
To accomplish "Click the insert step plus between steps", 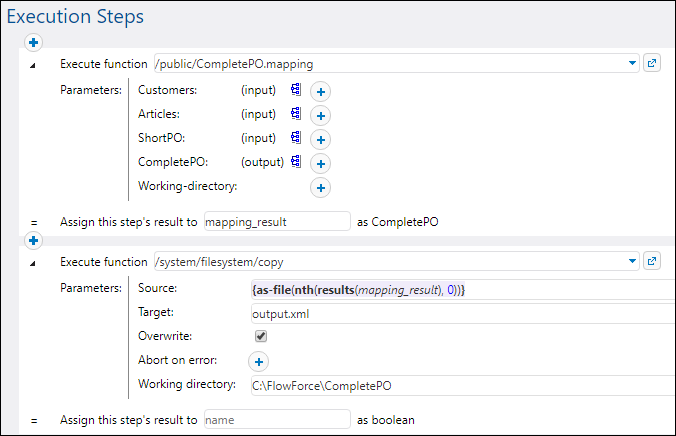I will point(32,241).
